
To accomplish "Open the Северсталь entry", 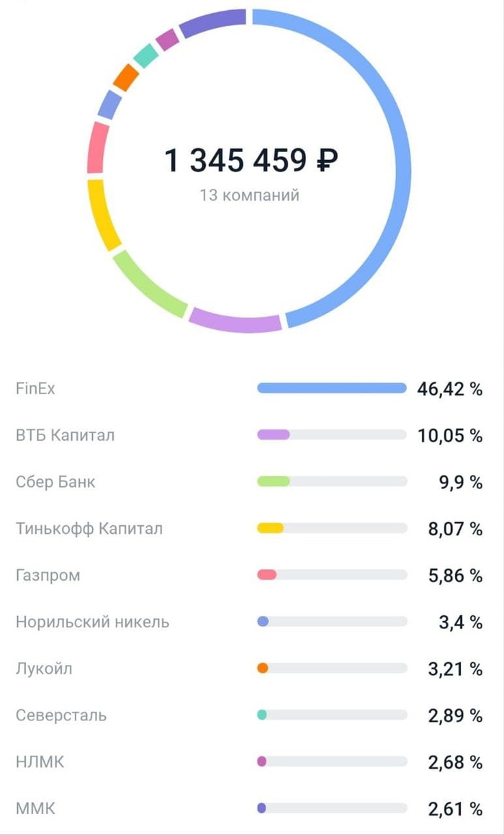I will [x=61, y=715].
